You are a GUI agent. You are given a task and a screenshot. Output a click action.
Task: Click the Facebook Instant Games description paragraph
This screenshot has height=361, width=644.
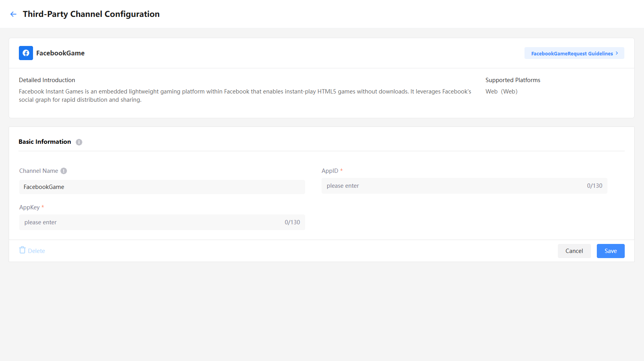[x=245, y=95]
